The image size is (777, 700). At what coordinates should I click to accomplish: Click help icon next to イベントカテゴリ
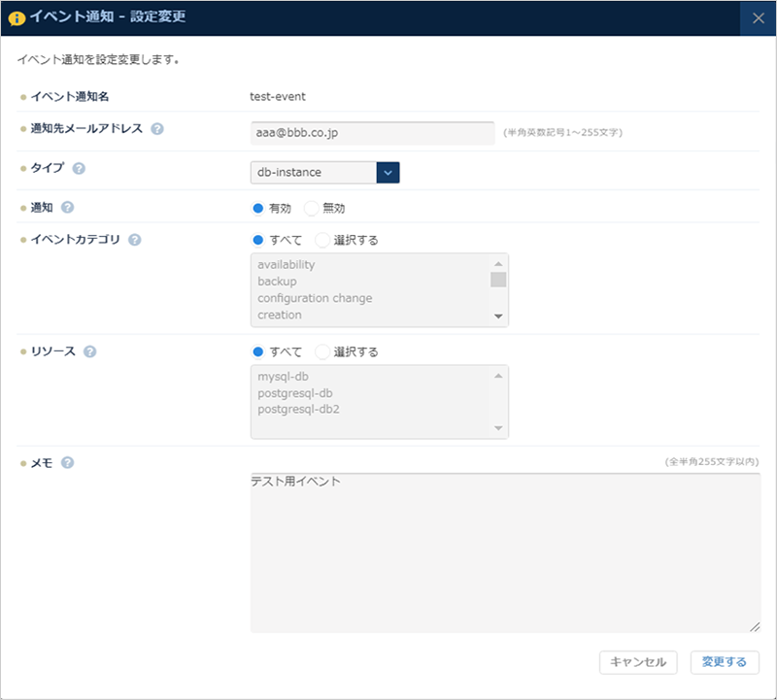click(x=135, y=240)
